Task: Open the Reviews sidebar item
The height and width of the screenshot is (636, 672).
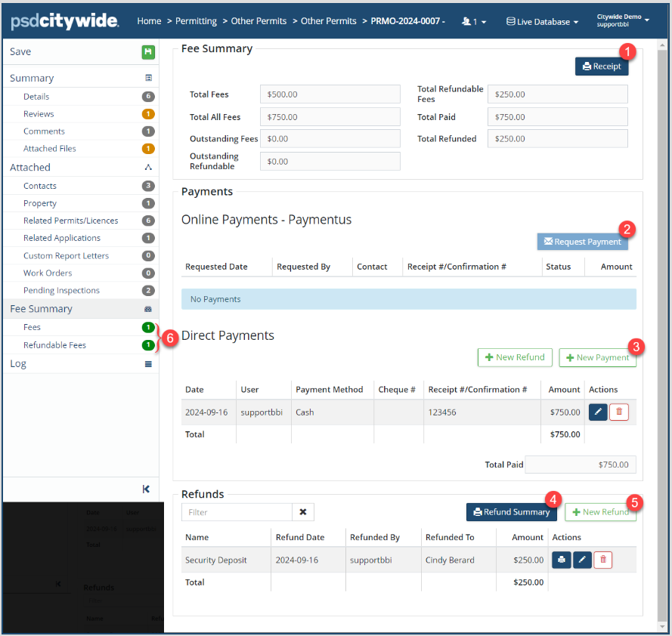Action: pyautogui.click(x=39, y=114)
